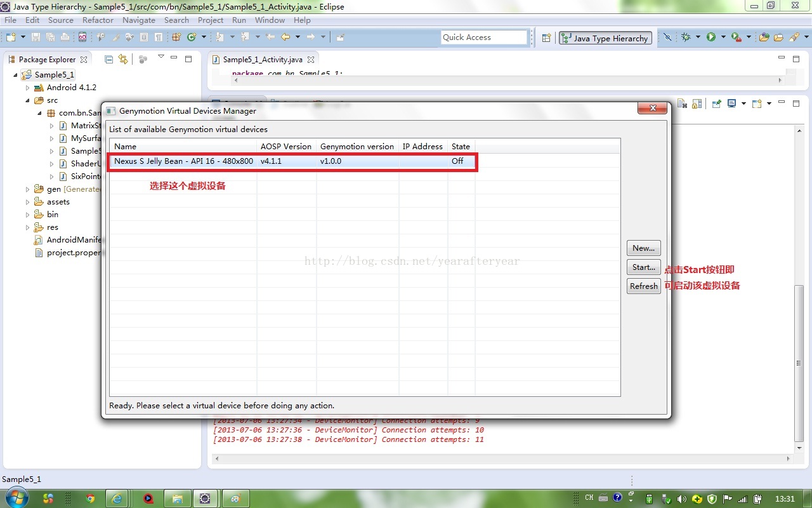
Task: Open the Run configurations dropdown arrow
Action: [x=723, y=37]
